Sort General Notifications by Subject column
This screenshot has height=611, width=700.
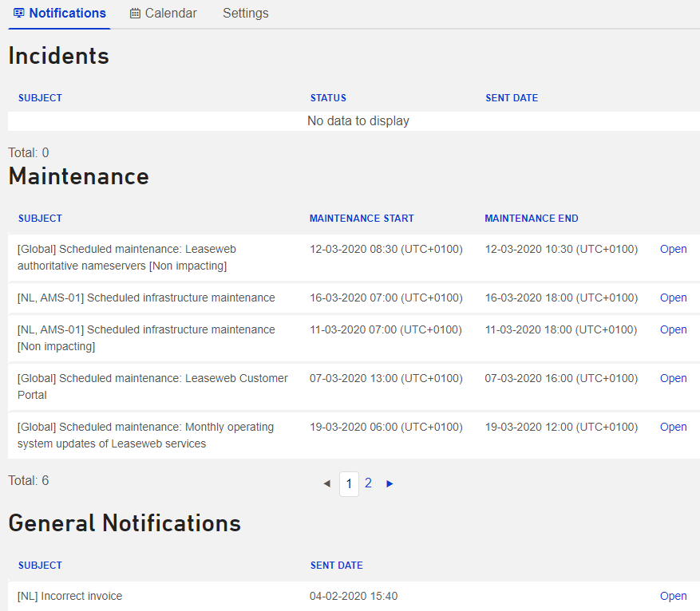[40, 566]
